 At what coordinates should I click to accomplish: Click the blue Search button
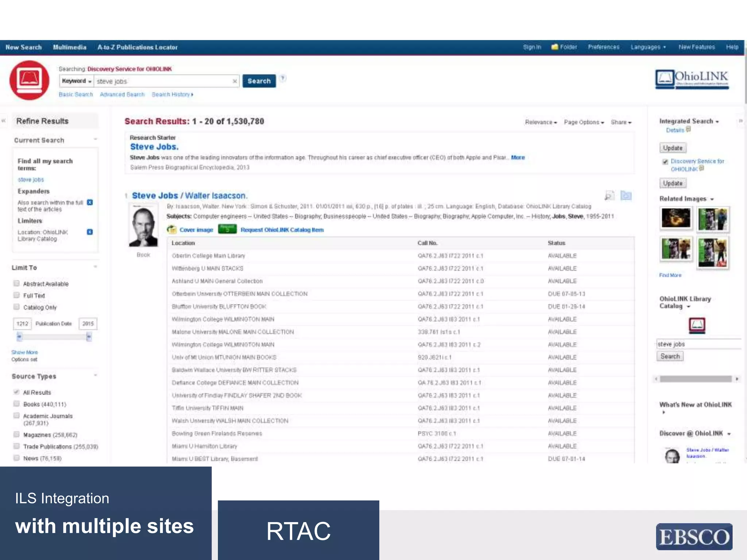[259, 81]
